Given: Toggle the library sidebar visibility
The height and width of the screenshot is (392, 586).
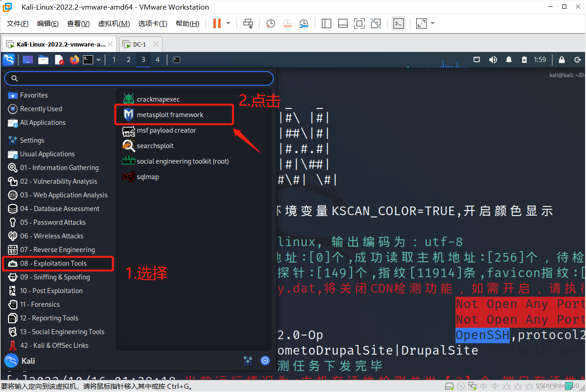Looking at the screenshot, I should point(326,23).
